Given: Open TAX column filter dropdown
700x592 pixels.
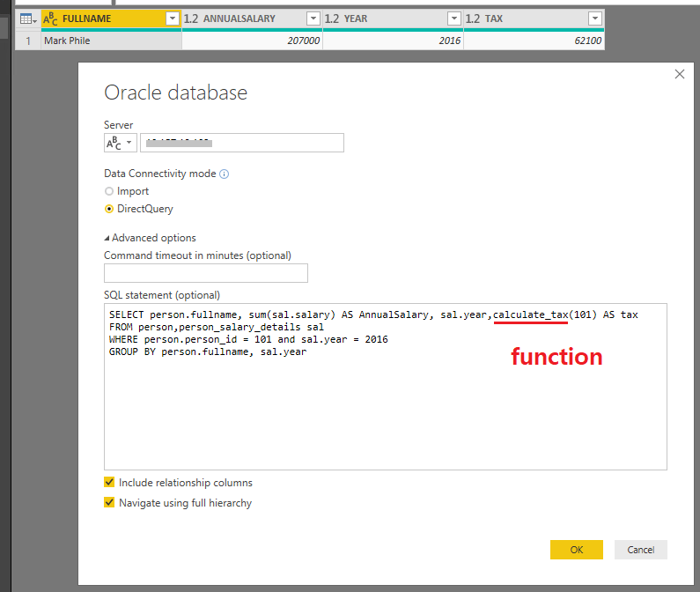Looking at the screenshot, I should pyautogui.click(x=594, y=18).
